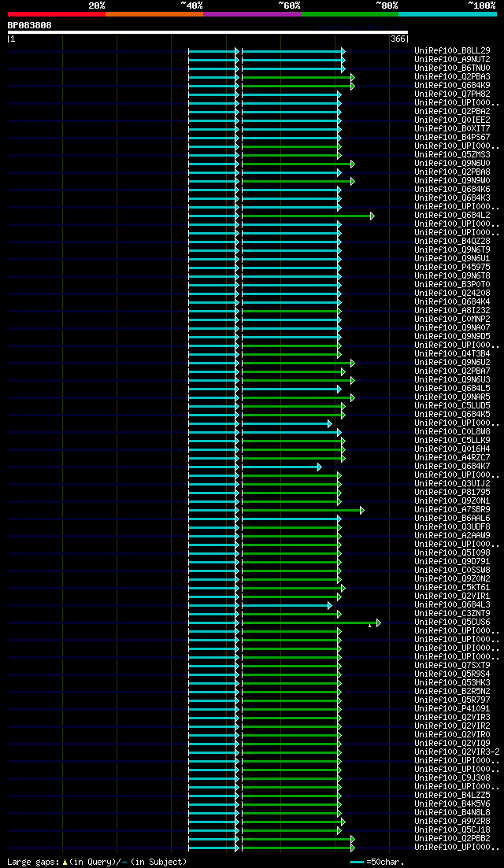Viewport: 504px width, 868px height.
Task: Click the red 20% identity legend segment
Action: pos(57,13)
